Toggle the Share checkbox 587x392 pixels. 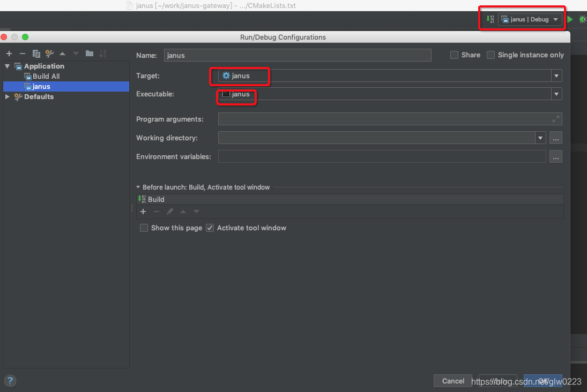pyautogui.click(x=454, y=55)
